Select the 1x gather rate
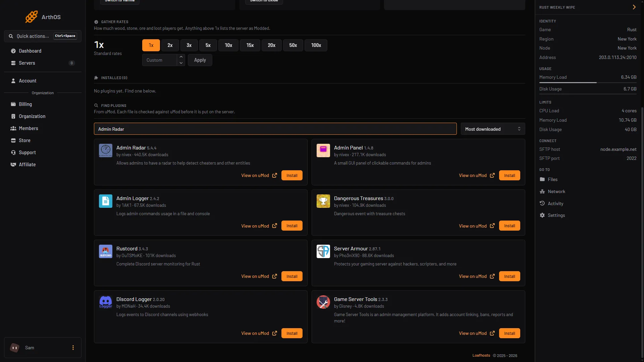This screenshot has height=362, width=644. tap(151, 45)
